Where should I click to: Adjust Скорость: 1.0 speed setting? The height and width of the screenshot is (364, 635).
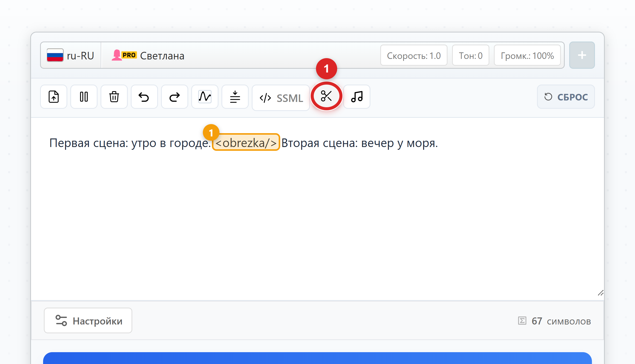click(x=414, y=55)
